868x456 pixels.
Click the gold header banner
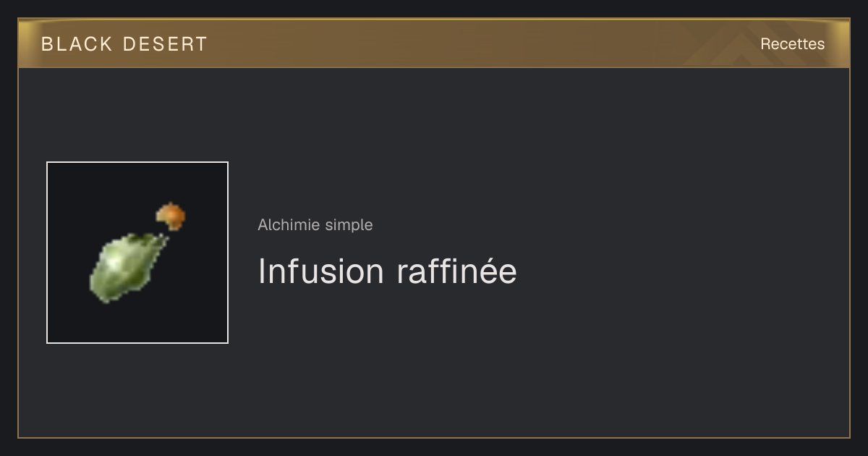pos(434,43)
